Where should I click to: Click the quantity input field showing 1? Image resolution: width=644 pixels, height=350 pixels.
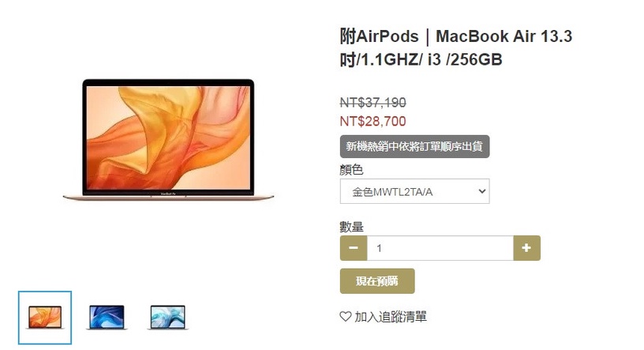[x=440, y=248]
